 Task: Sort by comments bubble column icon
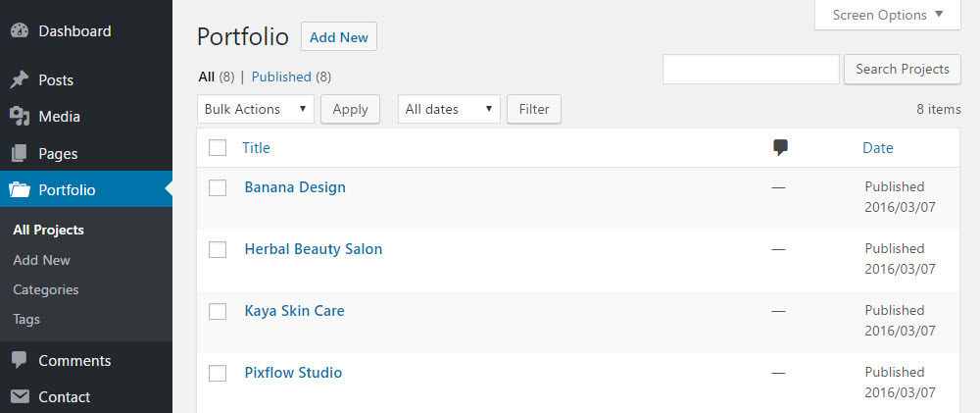coord(780,148)
